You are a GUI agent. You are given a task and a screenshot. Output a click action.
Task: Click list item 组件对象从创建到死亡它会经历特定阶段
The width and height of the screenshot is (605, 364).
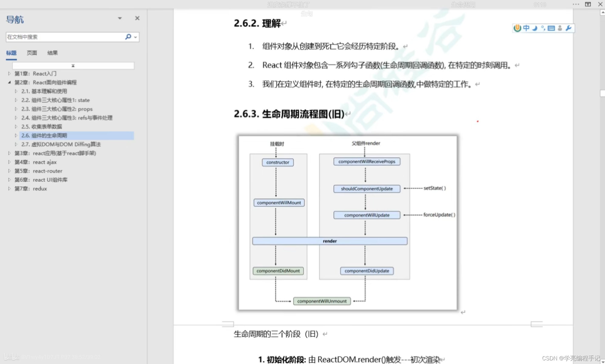click(x=331, y=46)
